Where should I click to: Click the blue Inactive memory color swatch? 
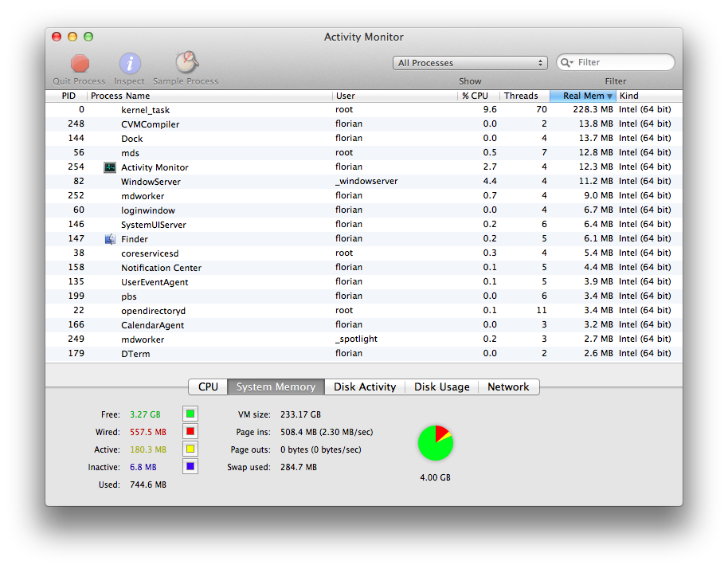pyautogui.click(x=190, y=466)
